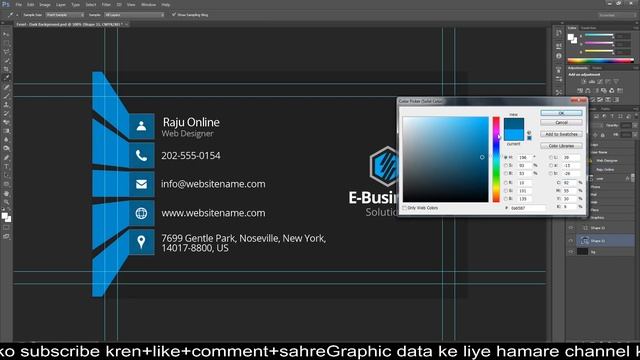This screenshot has width=640, height=360.
Task: Select the Gradient tool
Action: click(6, 131)
